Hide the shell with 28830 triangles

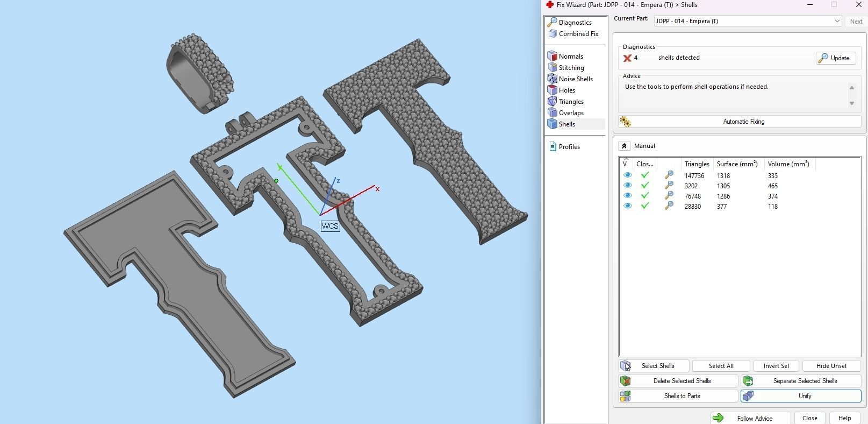tap(627, 206)
